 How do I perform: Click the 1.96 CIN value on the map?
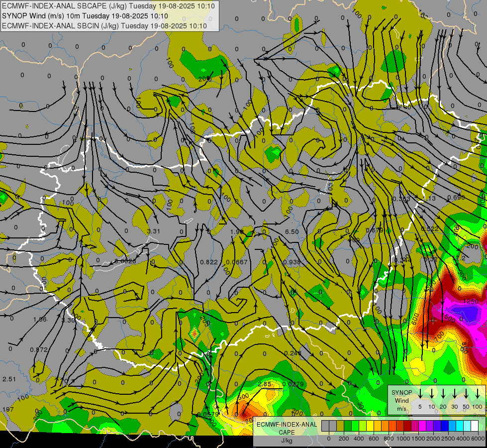point(237,231)
